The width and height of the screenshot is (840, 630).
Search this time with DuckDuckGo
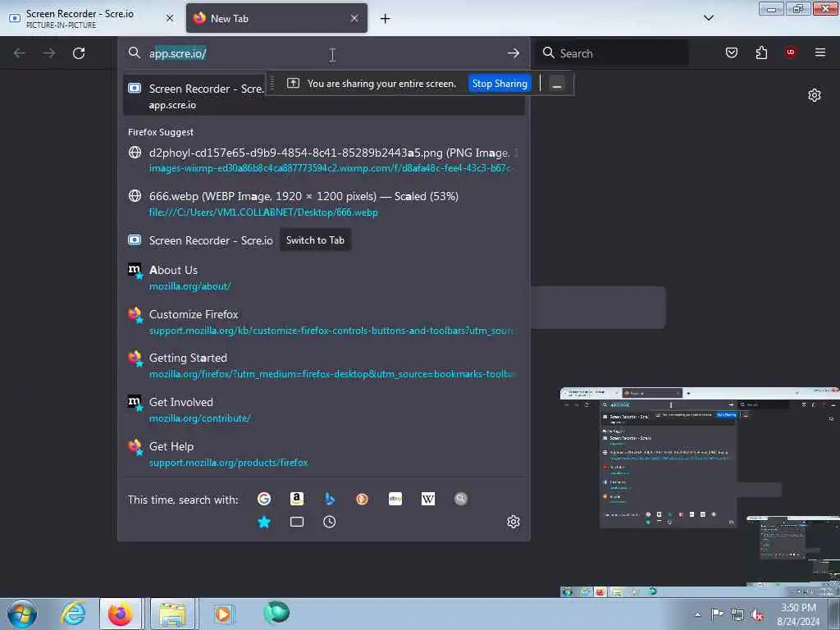[x=362, y=499]
